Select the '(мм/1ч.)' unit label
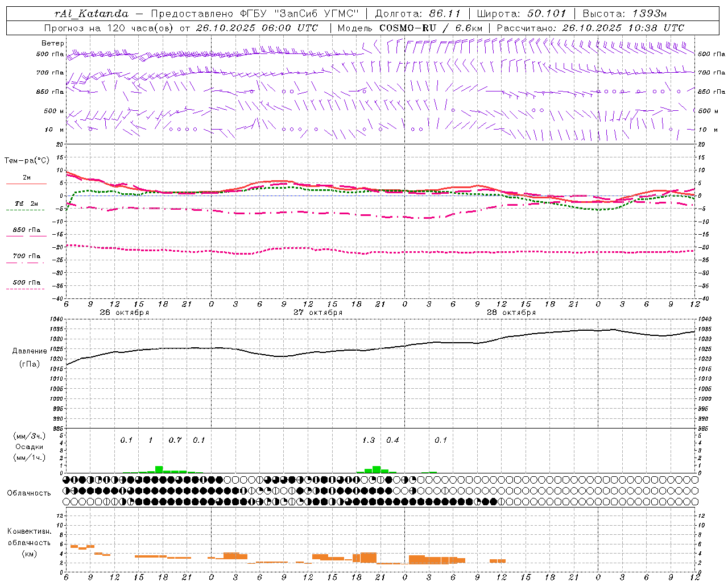 click(30, 458)
